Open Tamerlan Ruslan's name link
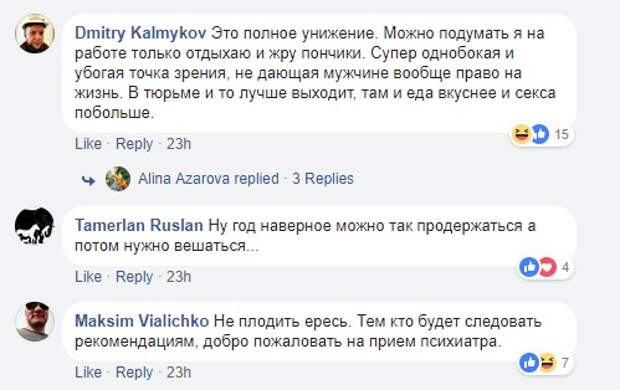The image size is (620, 390). coord(139,225)
